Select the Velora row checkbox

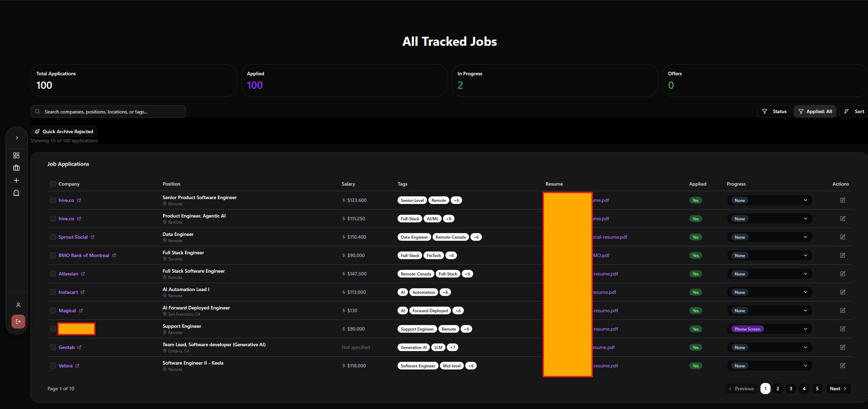coord(53,366)
